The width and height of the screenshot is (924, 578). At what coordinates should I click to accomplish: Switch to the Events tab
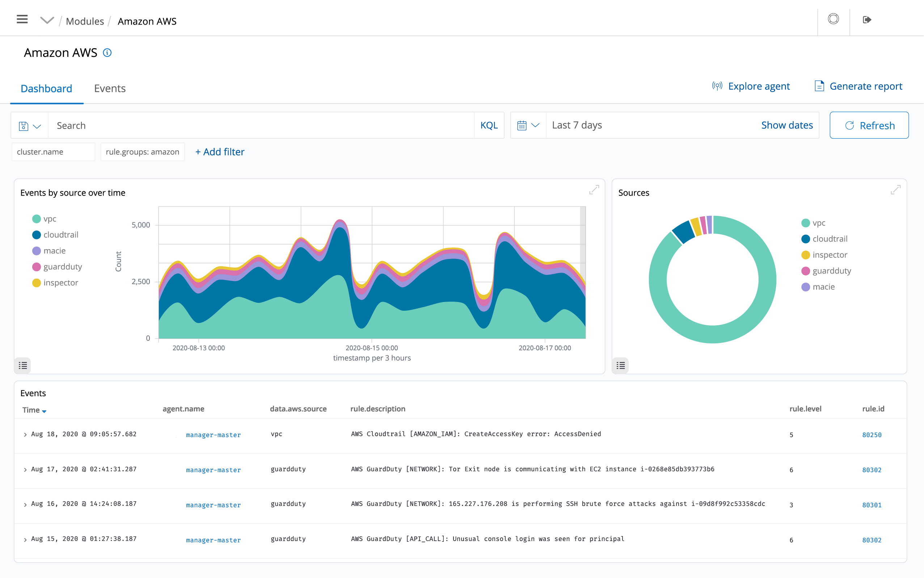pos(110,88)
